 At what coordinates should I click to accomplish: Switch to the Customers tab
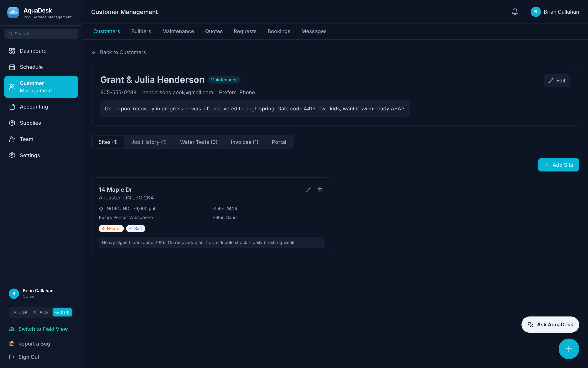tap(107, 31)
